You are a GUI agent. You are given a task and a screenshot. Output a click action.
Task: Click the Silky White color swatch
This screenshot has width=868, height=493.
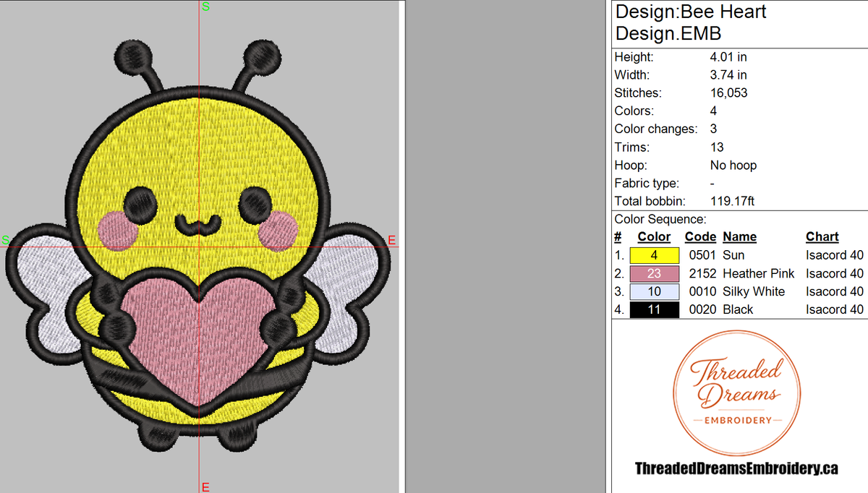click(655, 291)
